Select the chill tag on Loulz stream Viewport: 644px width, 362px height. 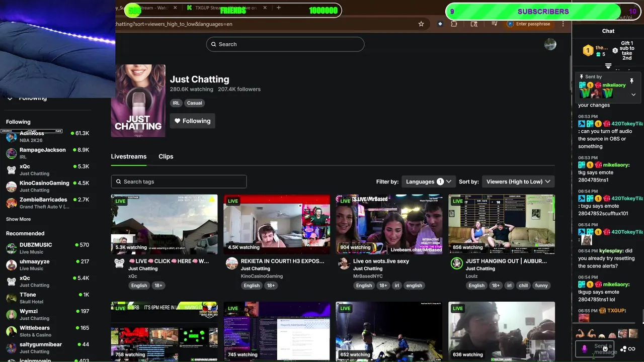[523, 286]
